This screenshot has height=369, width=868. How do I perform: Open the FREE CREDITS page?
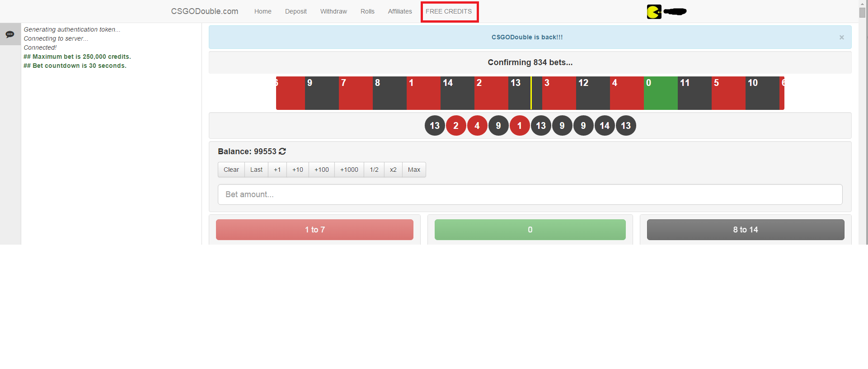(x=449, y=11)
